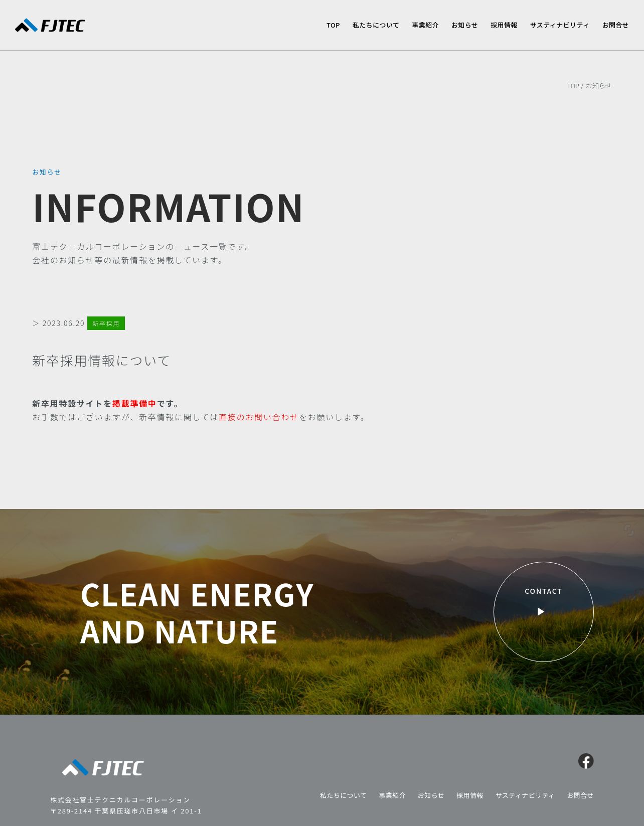The image size is (644, 826).
Task: Open footer link お知らせ
Action: coord(431,795)
